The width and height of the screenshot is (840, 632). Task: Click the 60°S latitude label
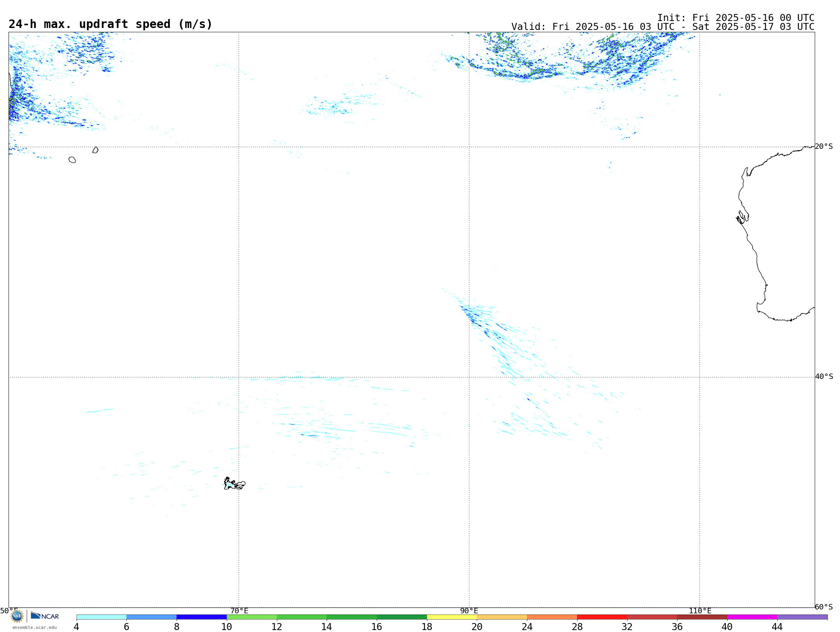point(824,607)
